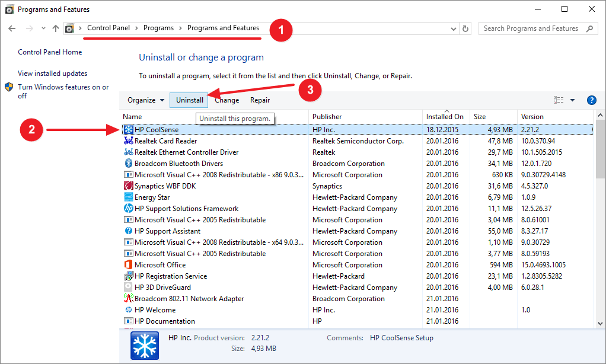Select HP Support Solutions Framework icon
Screen dimensions: 606x364
[x=128, y=208]
